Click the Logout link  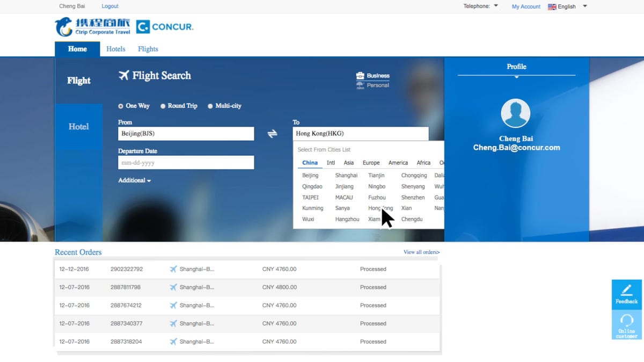(110, 6)
